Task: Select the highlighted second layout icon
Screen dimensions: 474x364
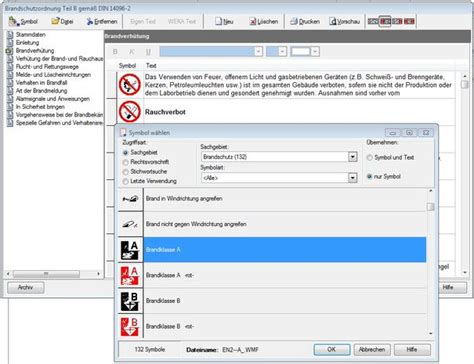Action: click(385, 22)
